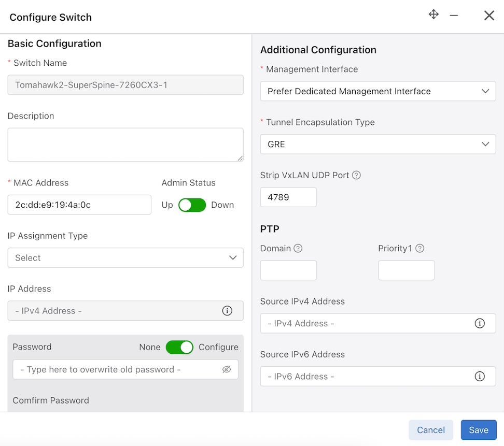Show password using the eye icon
This screenshot has height=446, width=504.
(226, 369)
